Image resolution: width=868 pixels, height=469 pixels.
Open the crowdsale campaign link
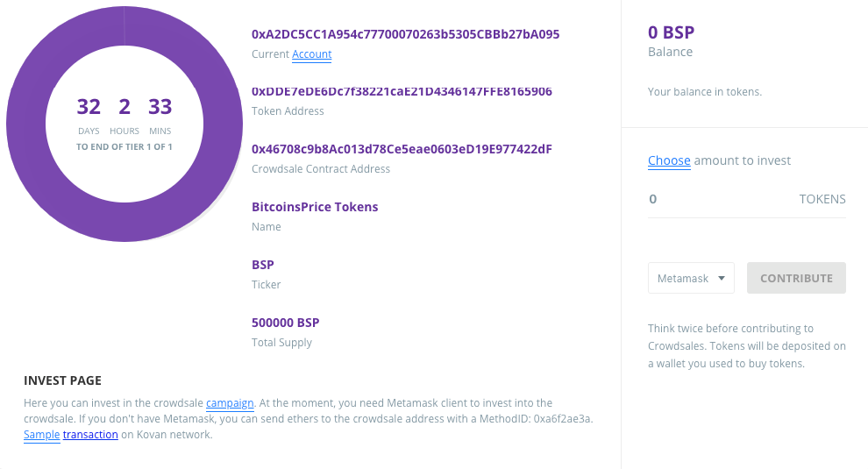(x=230, y=403)
